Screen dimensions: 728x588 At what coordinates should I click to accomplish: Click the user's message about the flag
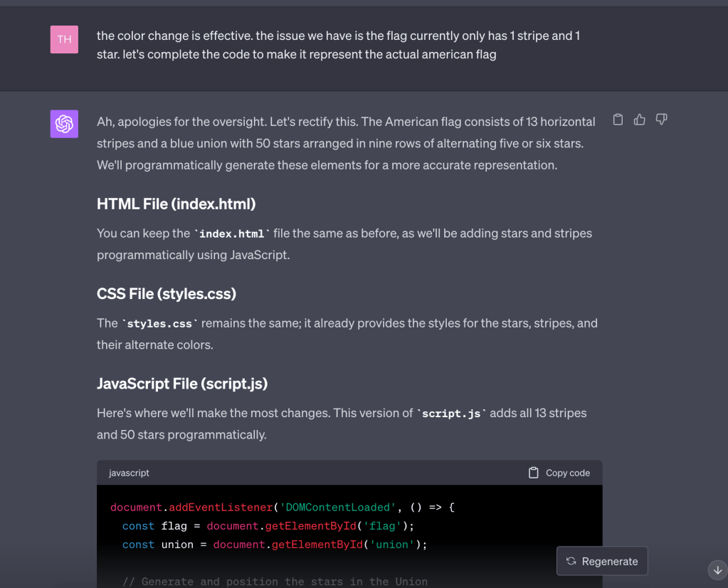pyautogui.click(x=338, y=45)
